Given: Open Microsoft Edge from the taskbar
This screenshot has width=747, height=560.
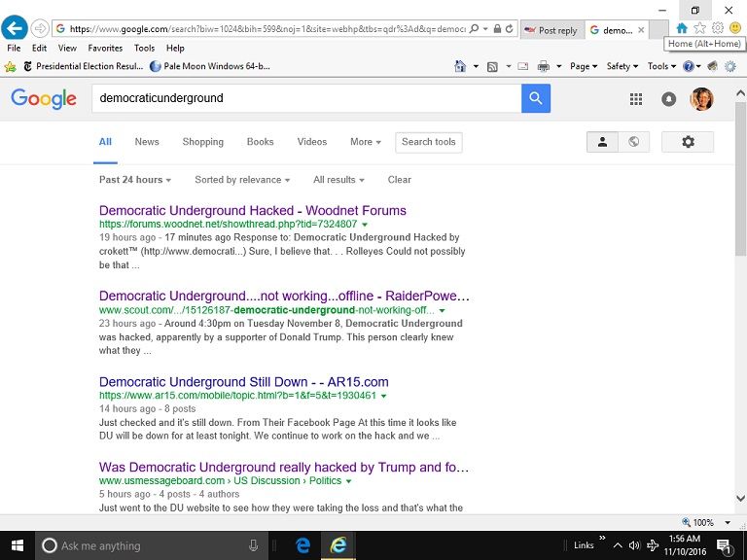Looking at the screenshot, I should point(302,545).
